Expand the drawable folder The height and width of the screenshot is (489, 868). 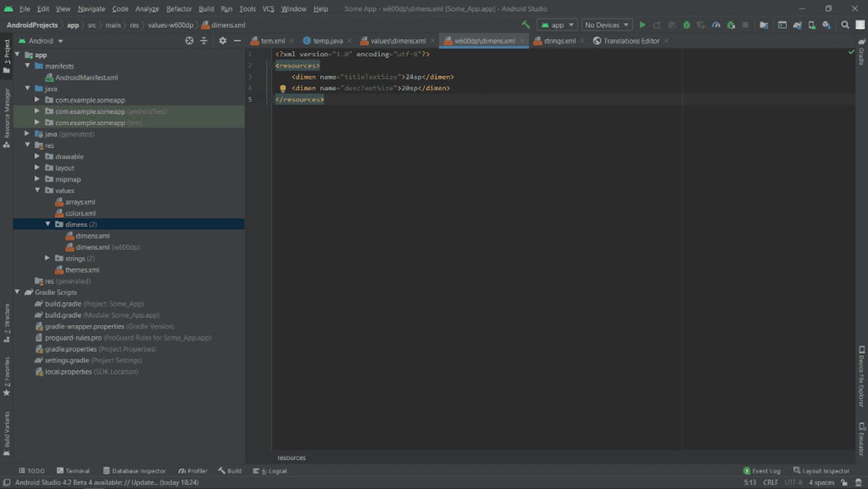(x=37, y=156)
